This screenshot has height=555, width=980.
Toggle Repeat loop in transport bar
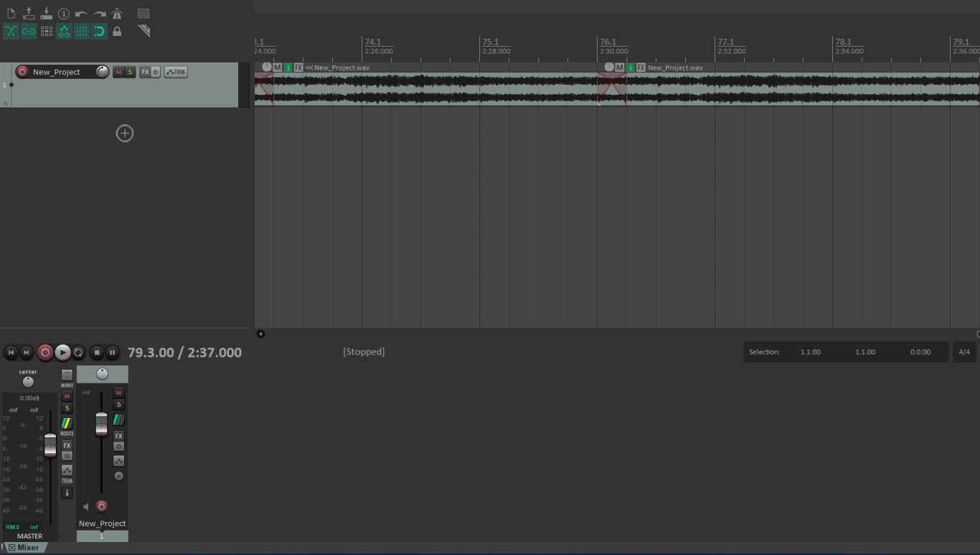click(x=78, y=353)
